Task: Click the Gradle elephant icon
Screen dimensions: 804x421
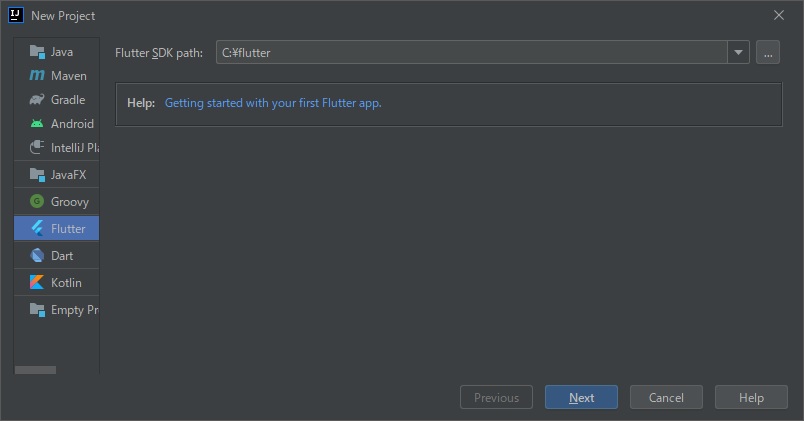Action: pos(37,99)
